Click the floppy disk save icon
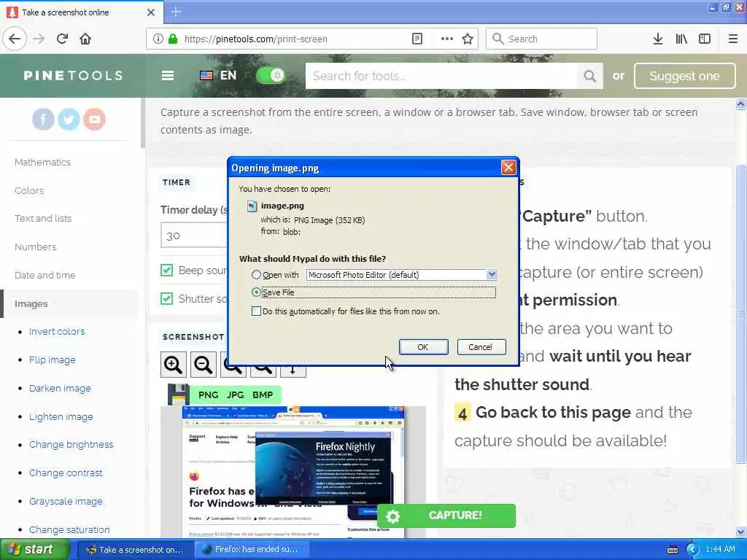Viewport: 747px width, 560px height. point(178,394)
